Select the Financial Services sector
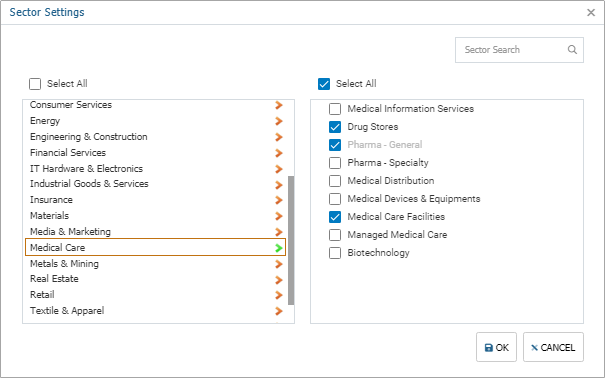This screenshot has height=378, width=605. 155,153
